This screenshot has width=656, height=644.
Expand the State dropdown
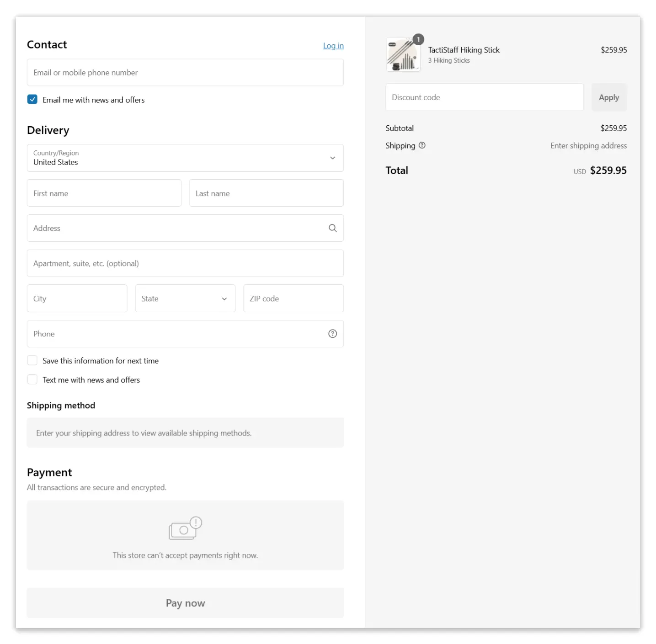click(185, 298)
